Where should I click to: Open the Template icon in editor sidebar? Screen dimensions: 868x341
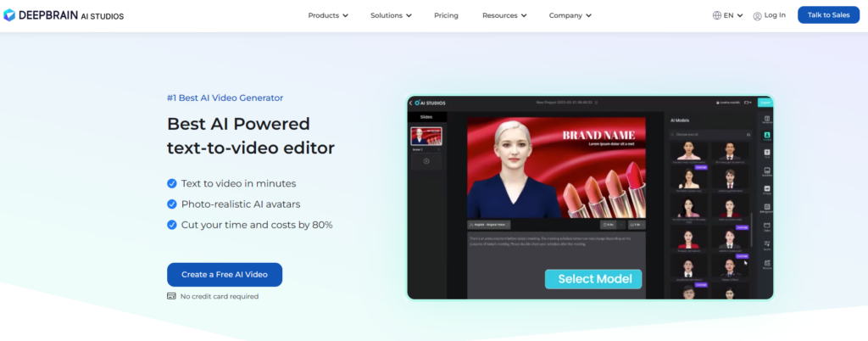tap(766, 120)
